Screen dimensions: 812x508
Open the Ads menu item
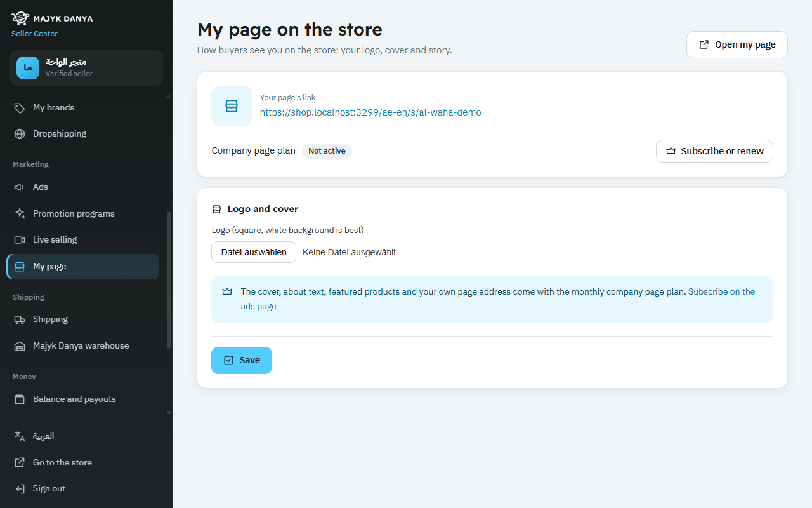click(x=83, y=187)
